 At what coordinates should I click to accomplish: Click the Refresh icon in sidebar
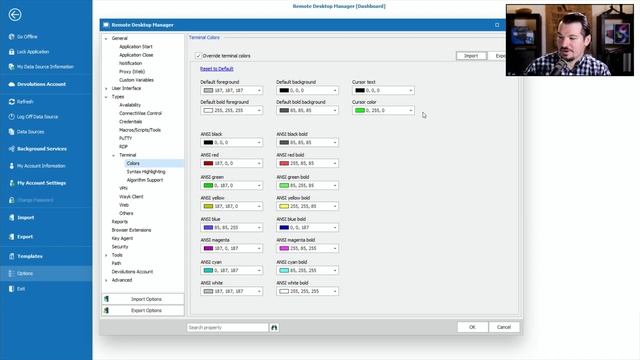[x=11, y=102]
